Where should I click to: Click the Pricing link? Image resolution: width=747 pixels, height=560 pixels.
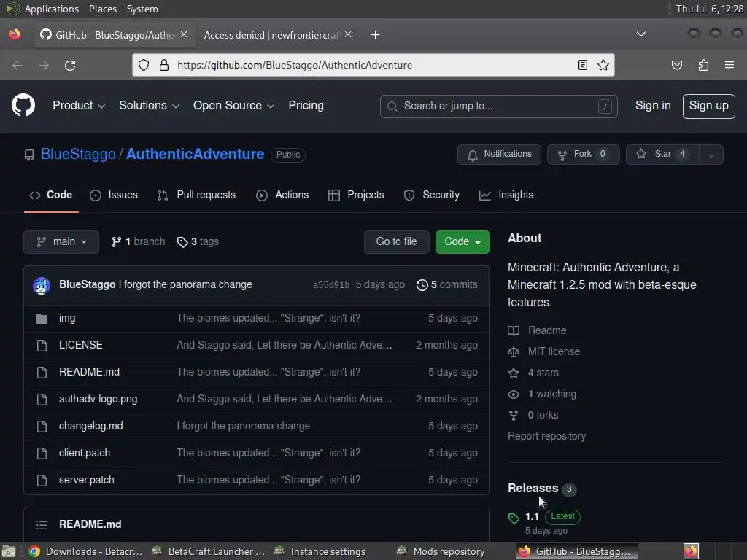click(x=306, y=106)
